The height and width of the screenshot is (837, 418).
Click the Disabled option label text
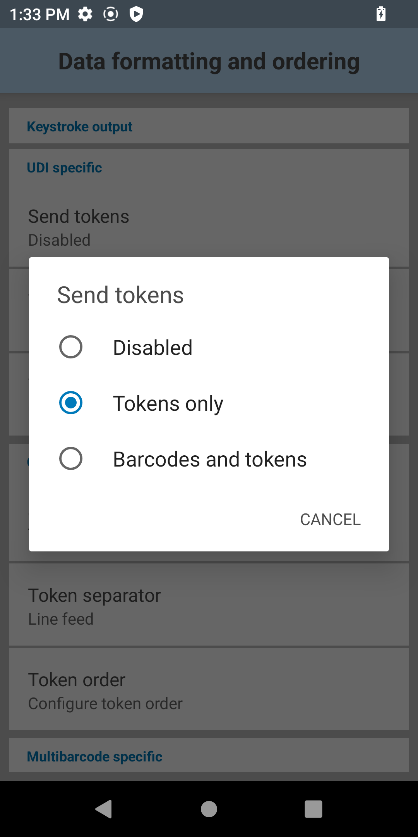click(153, 348)
